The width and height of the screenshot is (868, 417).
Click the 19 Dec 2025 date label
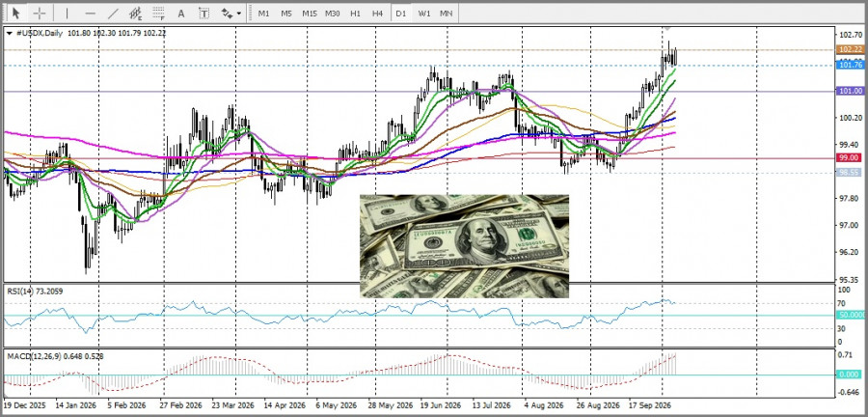pos(27,405)
